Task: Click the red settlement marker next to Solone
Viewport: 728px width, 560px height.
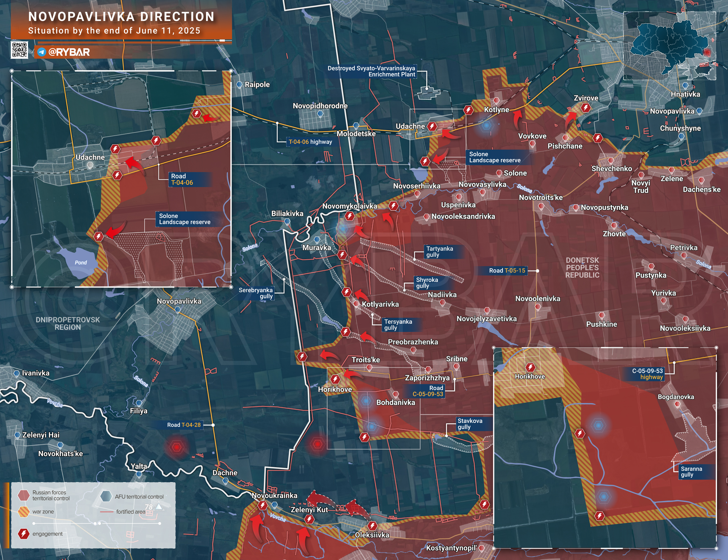Action: coord(499,173)
